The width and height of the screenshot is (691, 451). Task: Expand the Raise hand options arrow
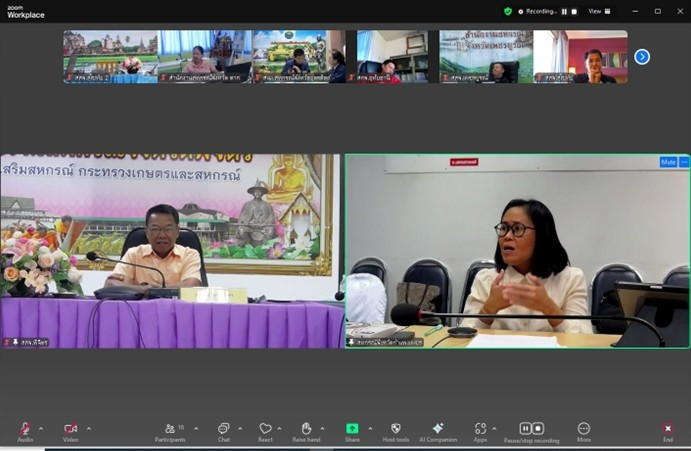323,429
